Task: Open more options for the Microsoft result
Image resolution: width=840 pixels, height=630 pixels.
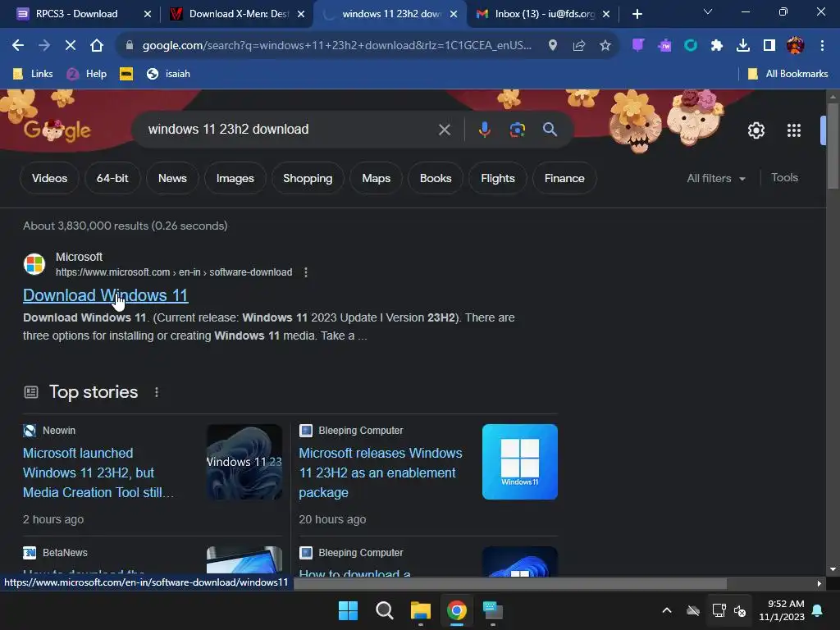Action: click(x=306, y=272)
